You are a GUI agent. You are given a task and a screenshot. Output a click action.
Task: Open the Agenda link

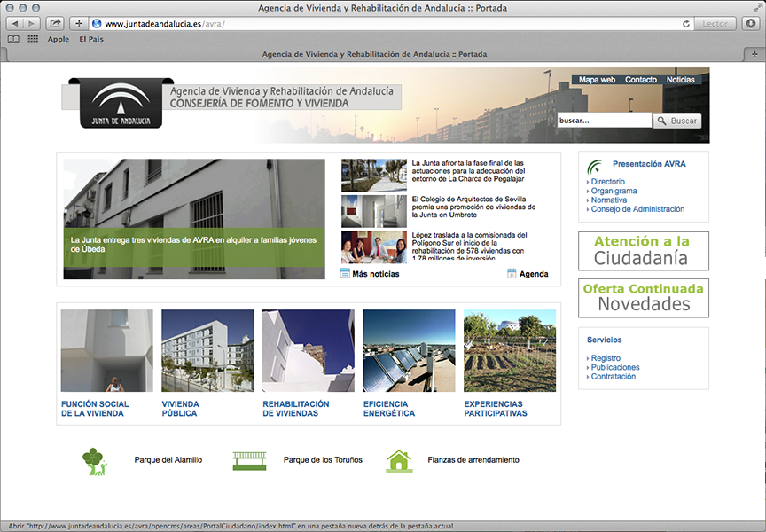point(534,274)
